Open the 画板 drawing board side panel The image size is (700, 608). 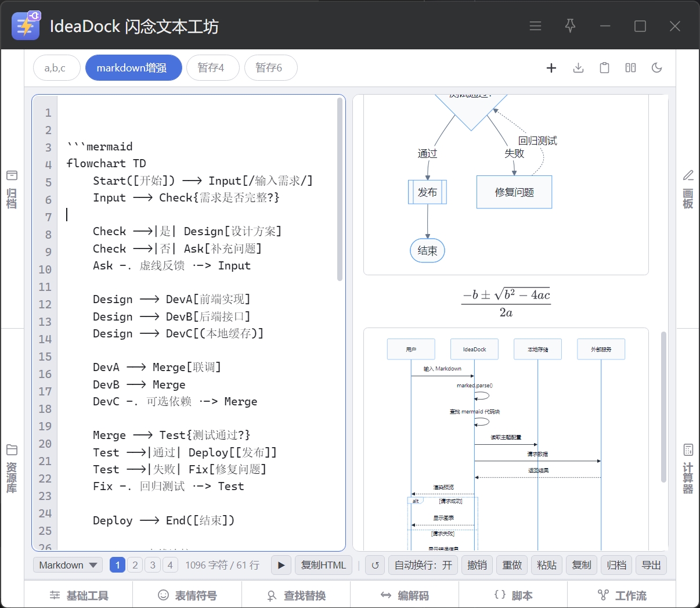688,189
